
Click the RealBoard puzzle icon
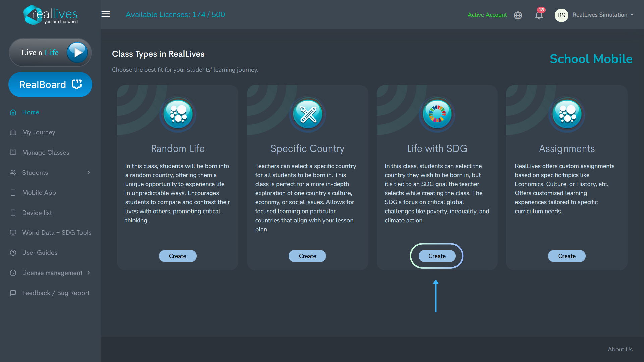pyautogui.click(x=77, y=84)
